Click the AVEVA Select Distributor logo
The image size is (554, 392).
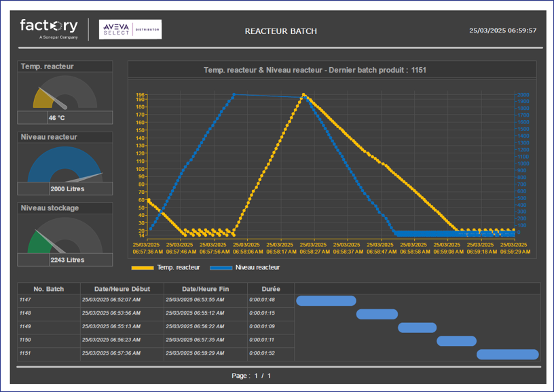coord(130,29)
